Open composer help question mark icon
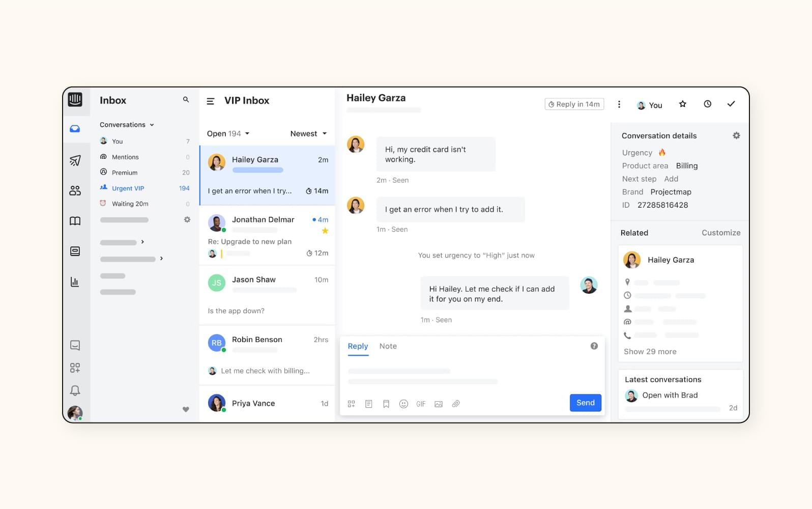The image size is (812, 509). [594, 346]
